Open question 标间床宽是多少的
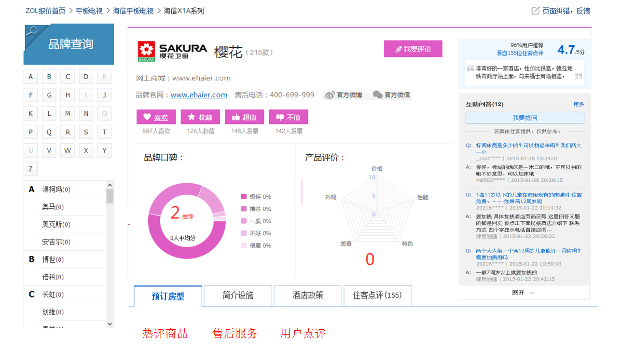This screenshot has height=364, width=622. pyautogui.click(x=529, y=148)
